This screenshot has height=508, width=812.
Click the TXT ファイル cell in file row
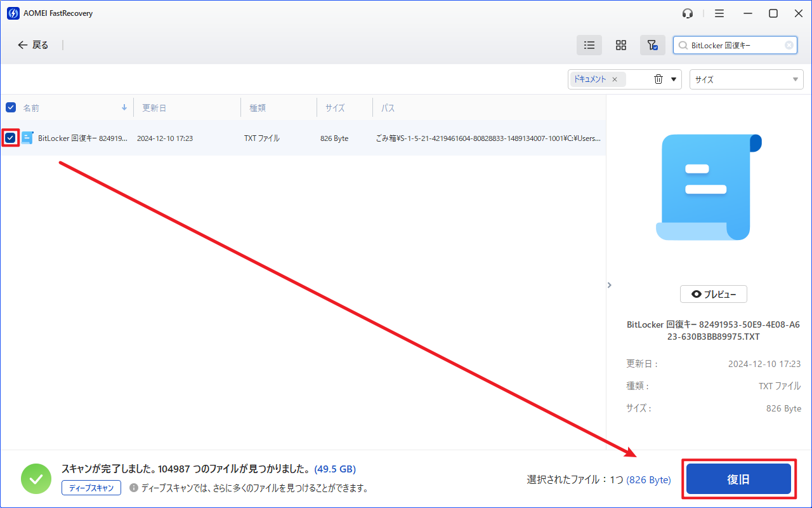coord(262,138)
